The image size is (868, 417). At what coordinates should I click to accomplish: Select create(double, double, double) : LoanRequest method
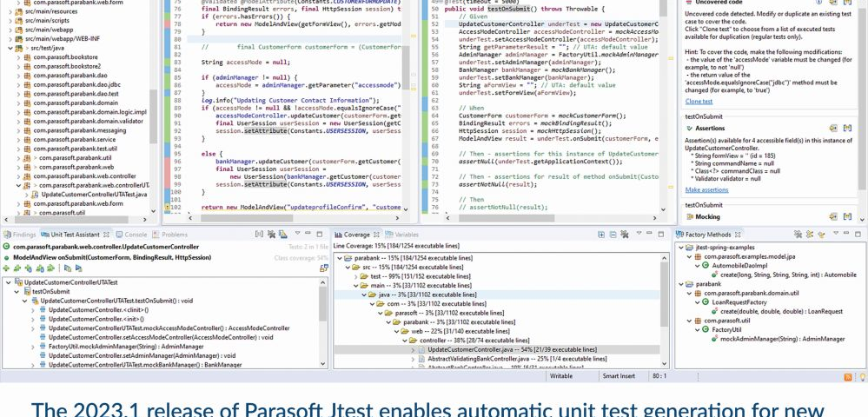pyautogui.click(x=782, y=312)
